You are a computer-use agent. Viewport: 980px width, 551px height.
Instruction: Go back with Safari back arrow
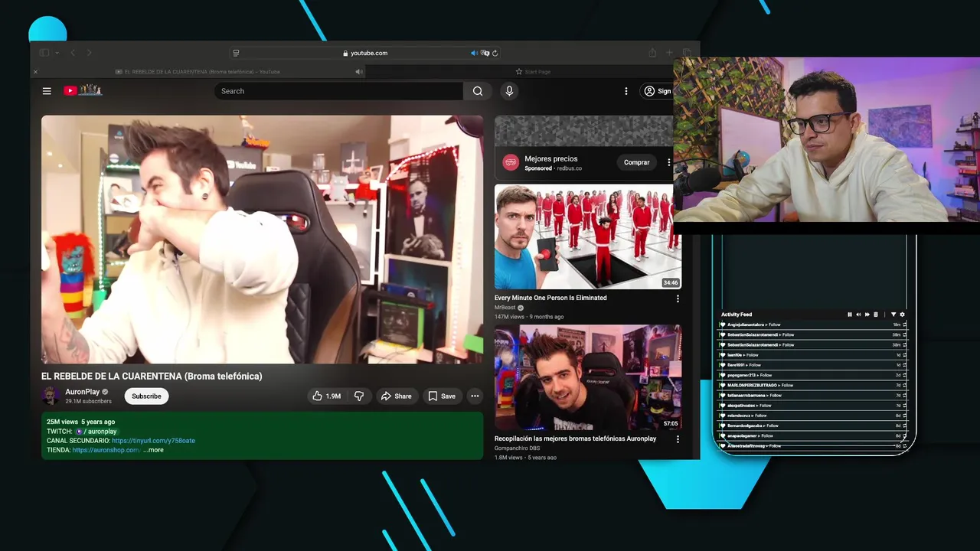[73, 53]
